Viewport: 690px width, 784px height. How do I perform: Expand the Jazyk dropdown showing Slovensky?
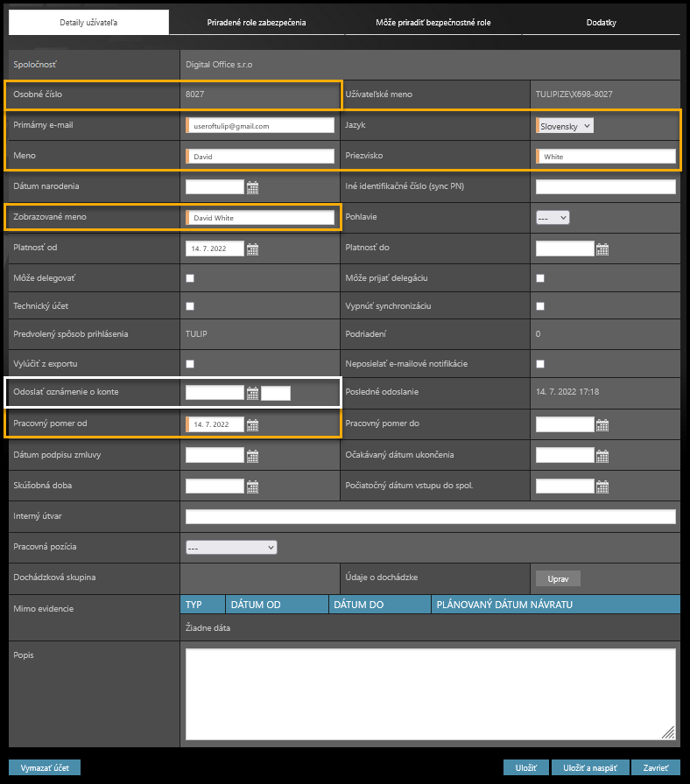565,126
